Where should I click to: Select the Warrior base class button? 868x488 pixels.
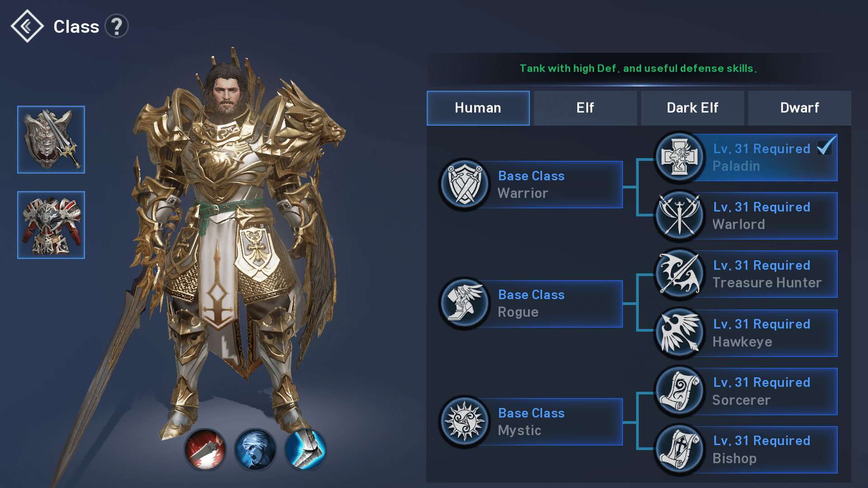coord(531,184)
